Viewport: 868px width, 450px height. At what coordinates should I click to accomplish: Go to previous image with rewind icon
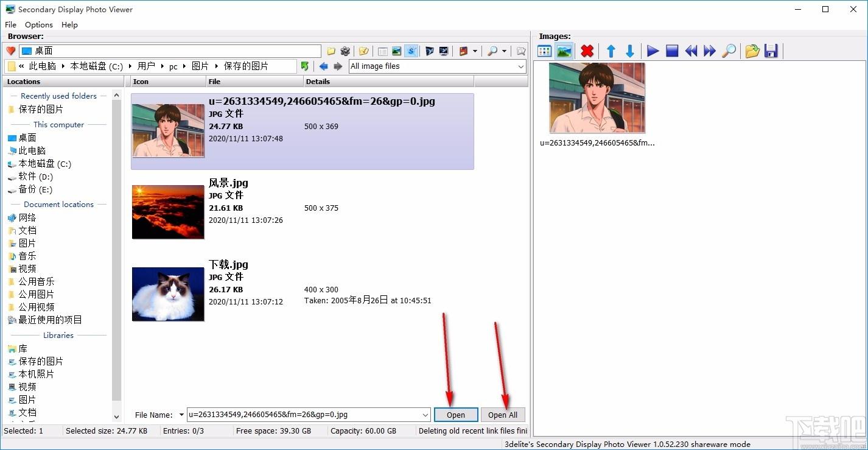point(691,51)
